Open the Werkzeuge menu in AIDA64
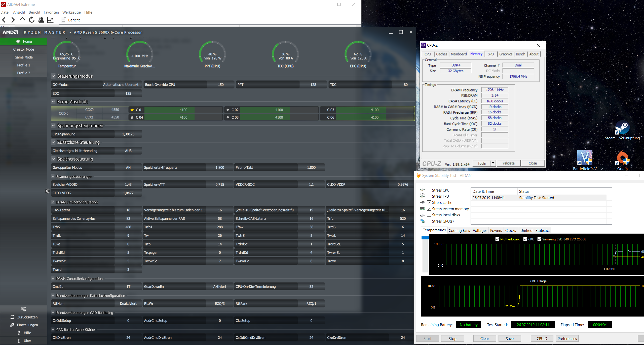 pyautogui.click(x=71, y=12)
